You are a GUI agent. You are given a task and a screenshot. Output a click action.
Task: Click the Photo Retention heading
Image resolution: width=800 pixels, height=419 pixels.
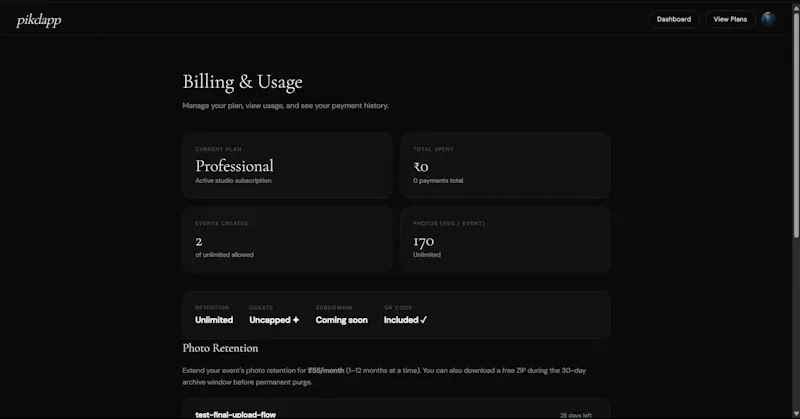[x=220, y=348]
